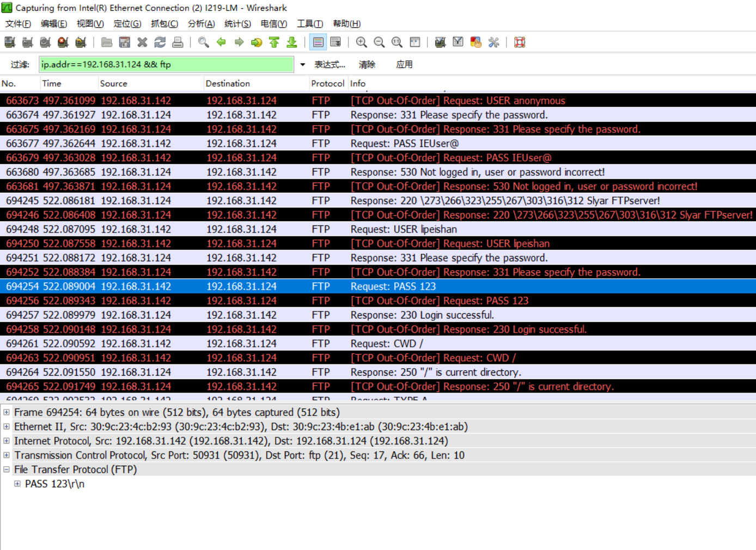
Task: Click the display filter input field
Action: [x=166, y=65]
